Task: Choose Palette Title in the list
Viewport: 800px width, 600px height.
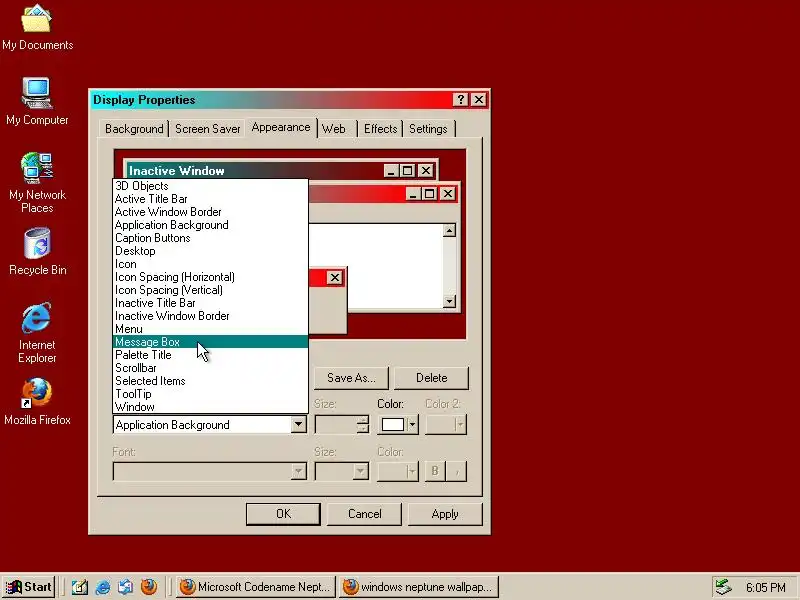Action: pyautogui.click(x=210, y=355)
